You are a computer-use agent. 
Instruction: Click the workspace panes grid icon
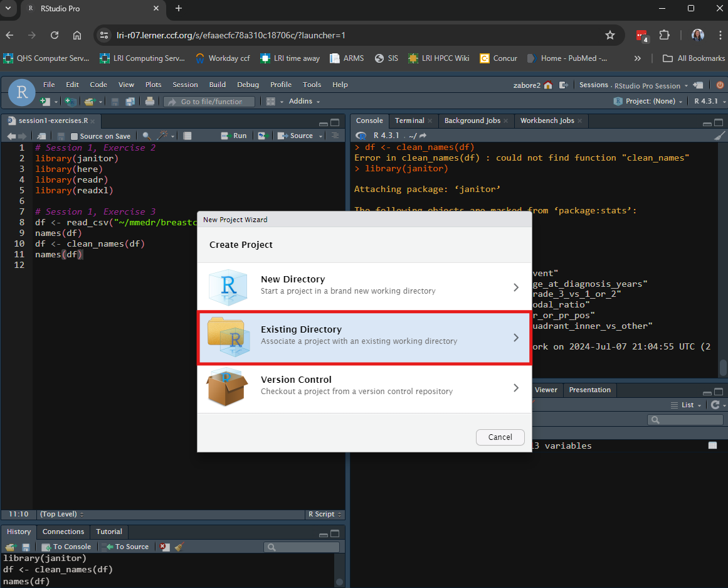pos(271,101)
